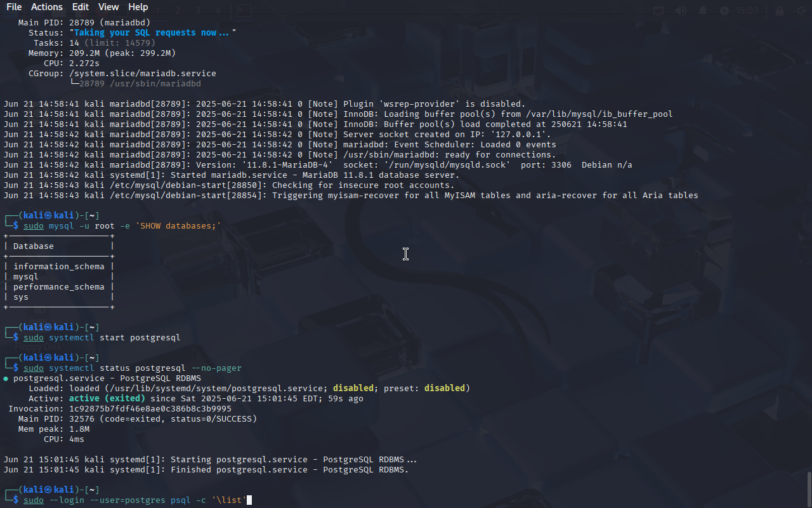Click the power manager lightning icon
Image resolution: width=812 pixels, height=508 pixels.
[724, 11]
